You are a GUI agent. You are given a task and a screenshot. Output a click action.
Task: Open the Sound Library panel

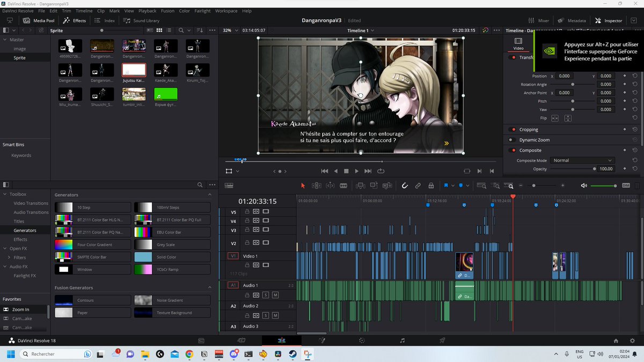point(142,20)
